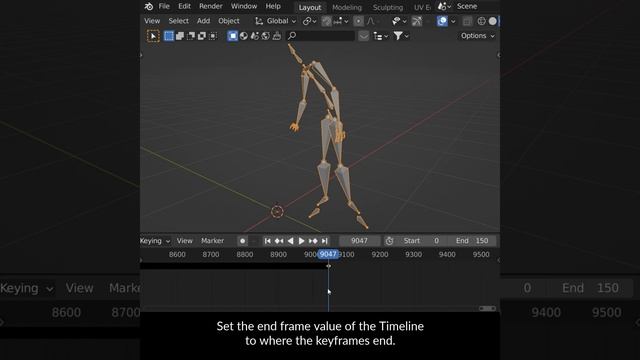Image resolution: width=640 pixels, height=360 pixels.
Task: Click the Scene browse icon
Action: pos(444,7)
